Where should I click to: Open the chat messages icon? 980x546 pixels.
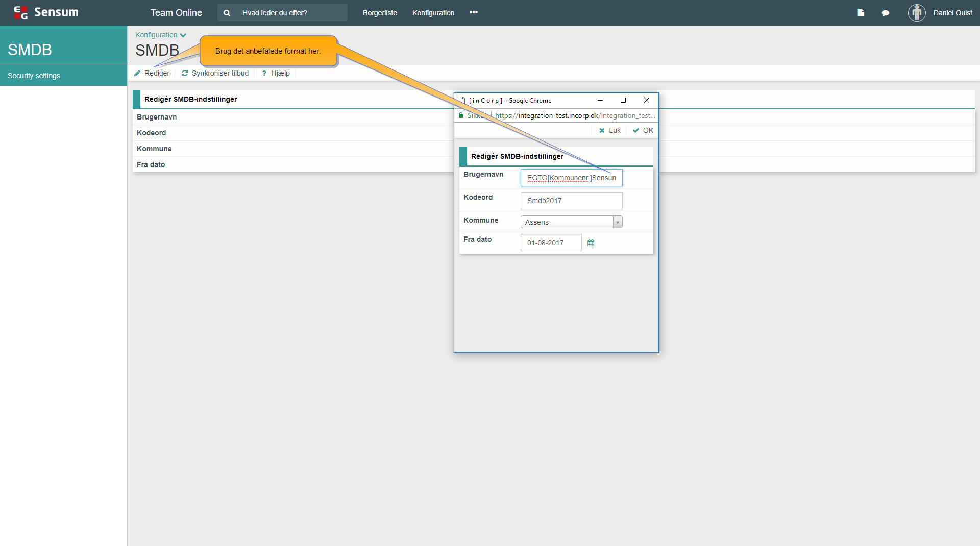(x=886, y=13)
